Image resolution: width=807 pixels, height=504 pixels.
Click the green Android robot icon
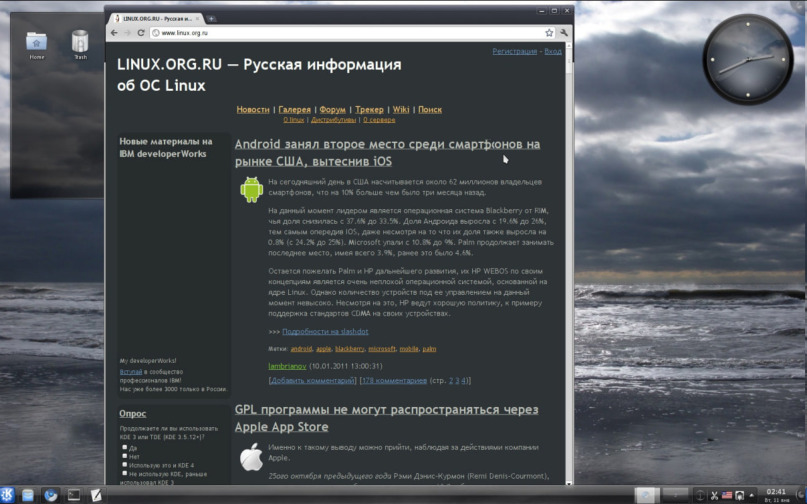point(250,188)
